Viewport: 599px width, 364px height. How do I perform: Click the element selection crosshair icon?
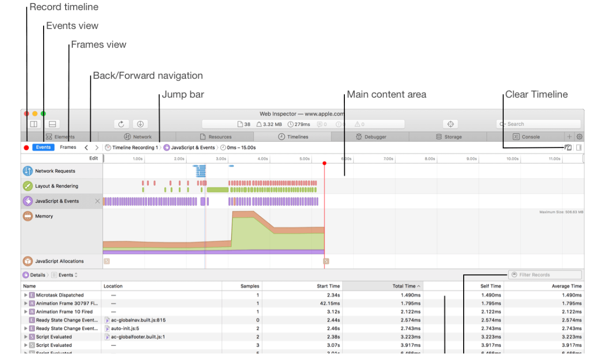coord(451,124)
